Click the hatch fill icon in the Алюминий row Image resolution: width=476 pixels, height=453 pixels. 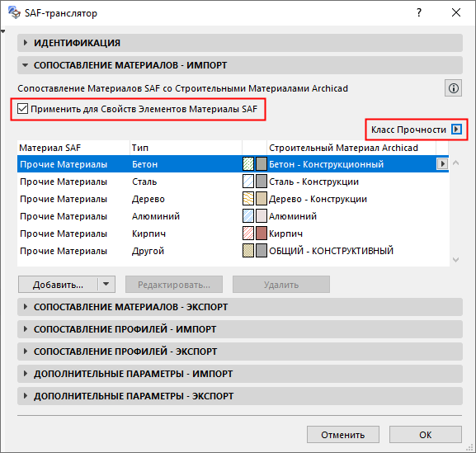[x=248, y=216]
